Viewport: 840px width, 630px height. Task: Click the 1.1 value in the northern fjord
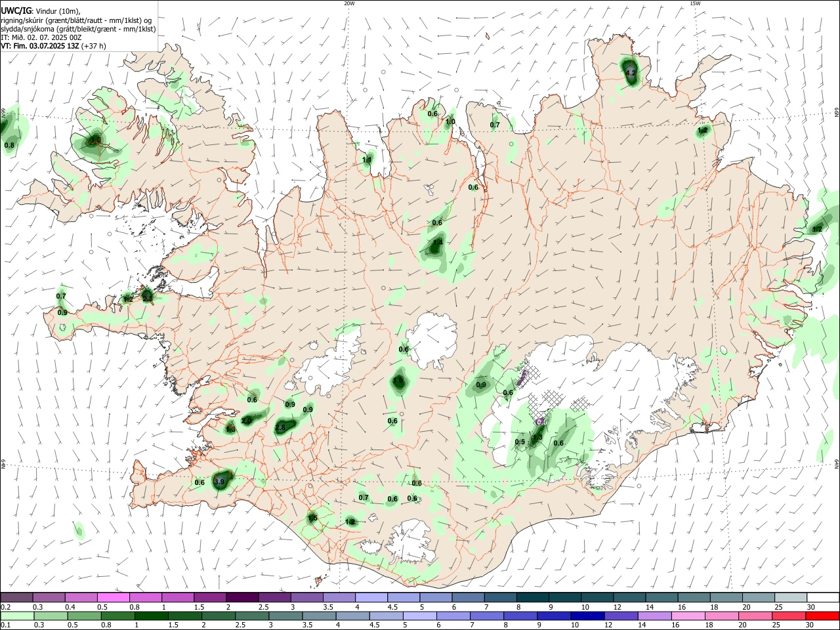367,159
